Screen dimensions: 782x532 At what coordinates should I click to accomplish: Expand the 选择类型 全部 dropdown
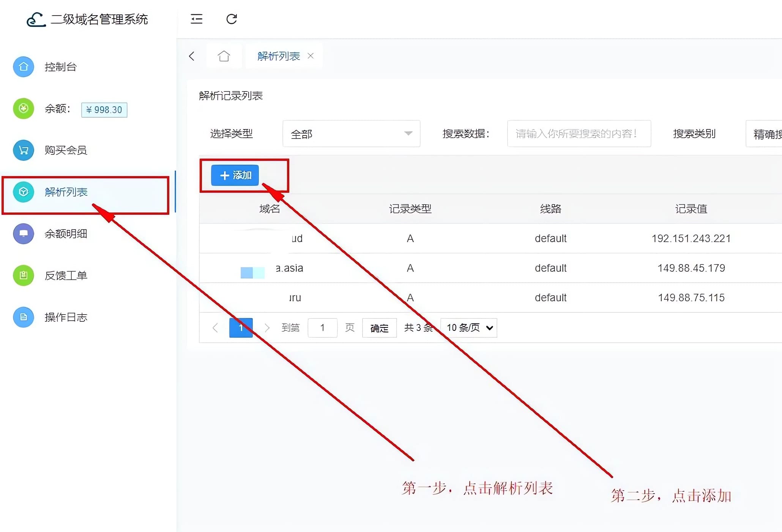[x=351, y=134]
